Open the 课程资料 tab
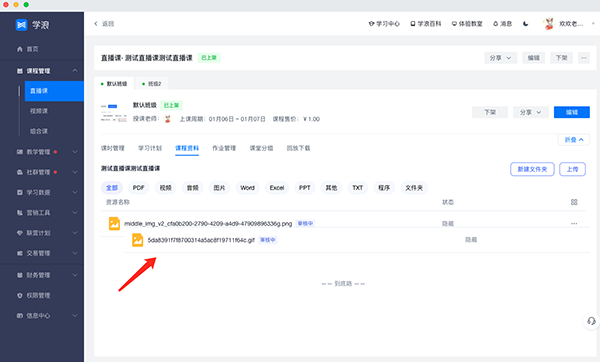600x362 pixels. pos(187,148)
